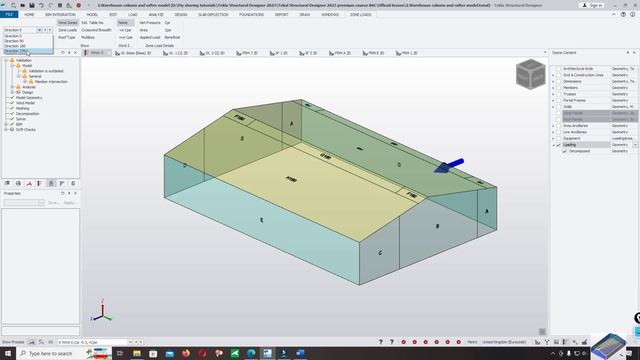Click the Wind Zones ribbon button

[67, 23]
